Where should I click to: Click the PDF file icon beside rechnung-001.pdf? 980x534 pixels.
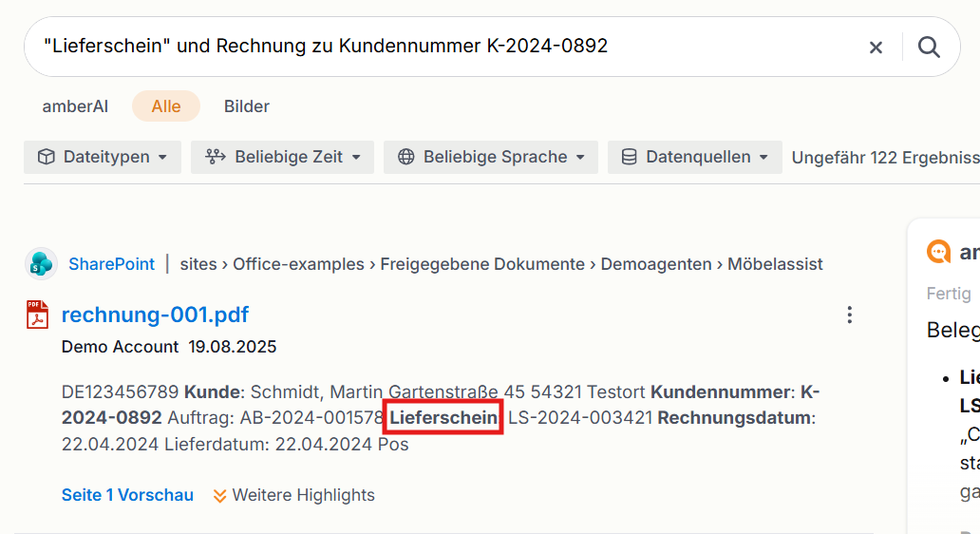tap(37, 315)
